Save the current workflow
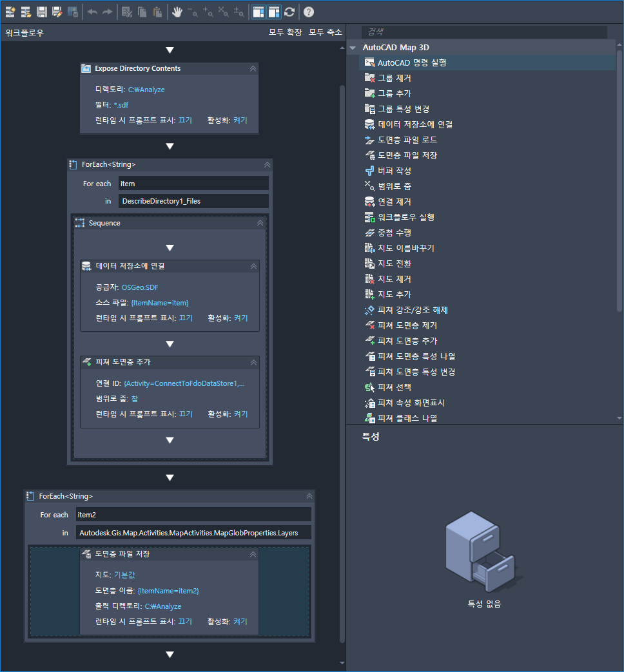 (42, 12)
